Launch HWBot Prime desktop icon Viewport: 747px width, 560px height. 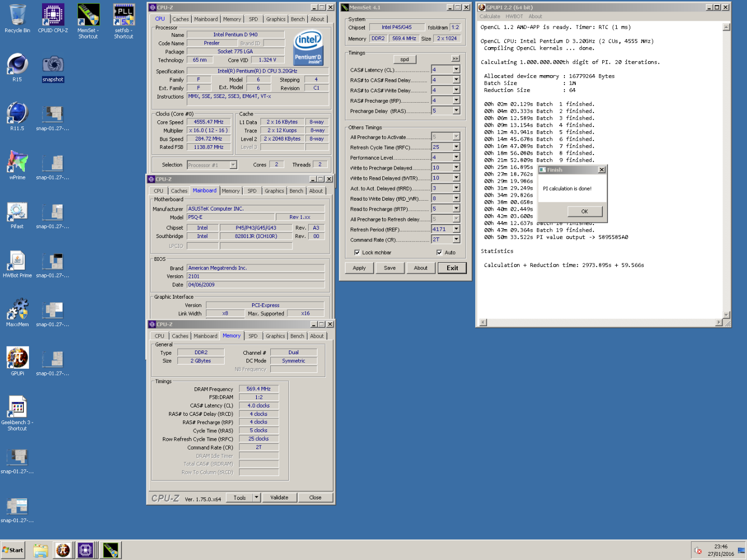(17, 263)
